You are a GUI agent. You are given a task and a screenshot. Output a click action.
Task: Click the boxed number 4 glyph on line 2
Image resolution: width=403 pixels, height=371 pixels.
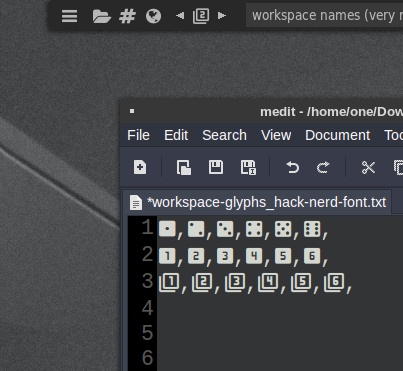(x=254, y=256)
